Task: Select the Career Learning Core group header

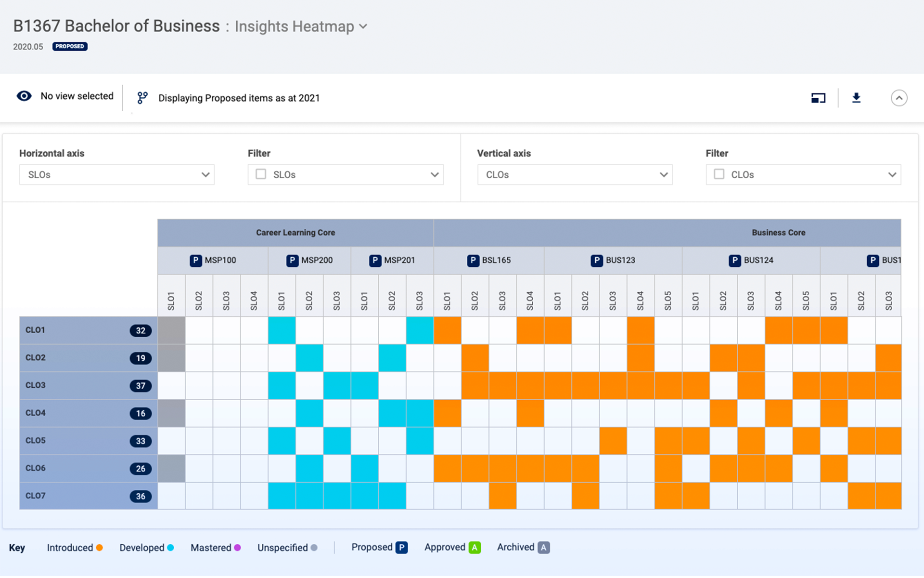Action: coord(295,233)
